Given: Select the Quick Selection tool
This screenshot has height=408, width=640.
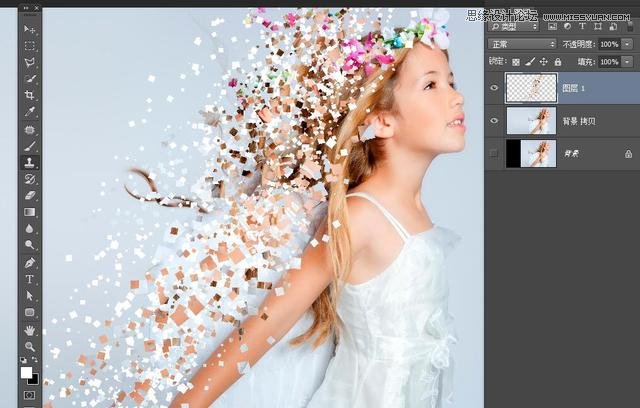Looking at the screenshot, I should coord(29,79).
